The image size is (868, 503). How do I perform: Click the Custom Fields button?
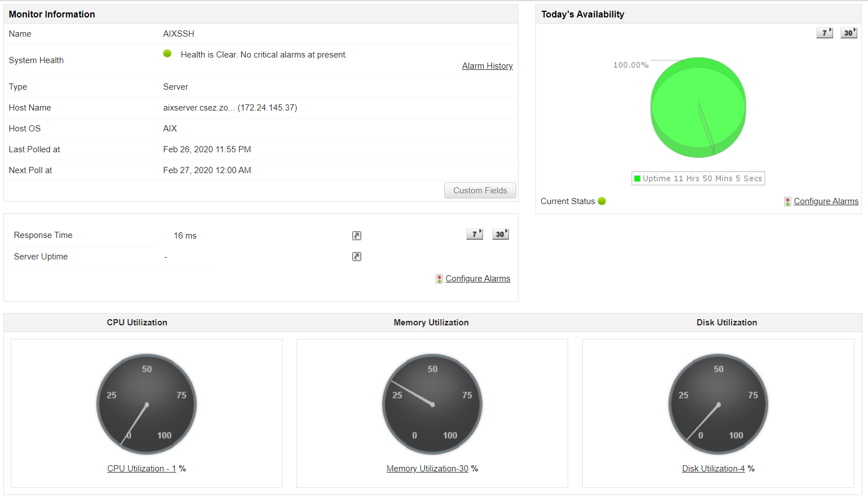pos(480,190)
